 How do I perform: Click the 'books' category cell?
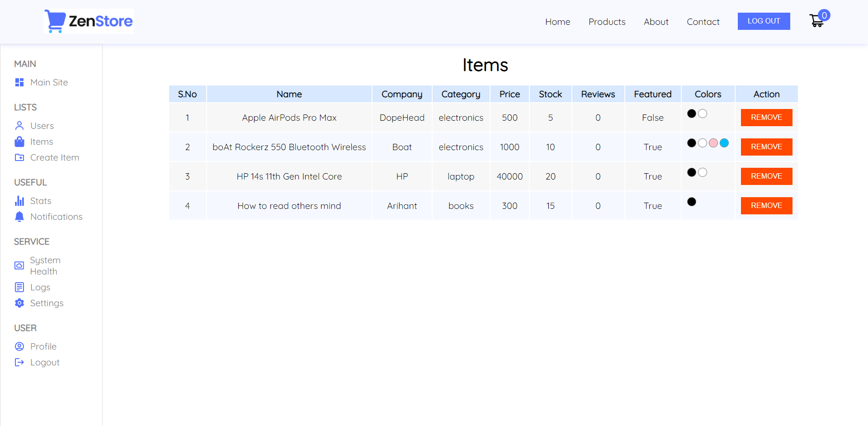click(461, 206)
